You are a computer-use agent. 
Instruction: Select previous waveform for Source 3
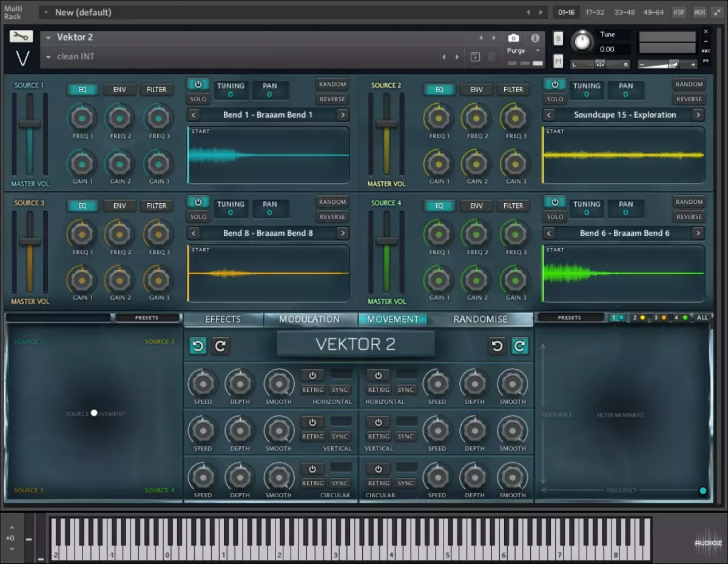(x=194, y=233)
